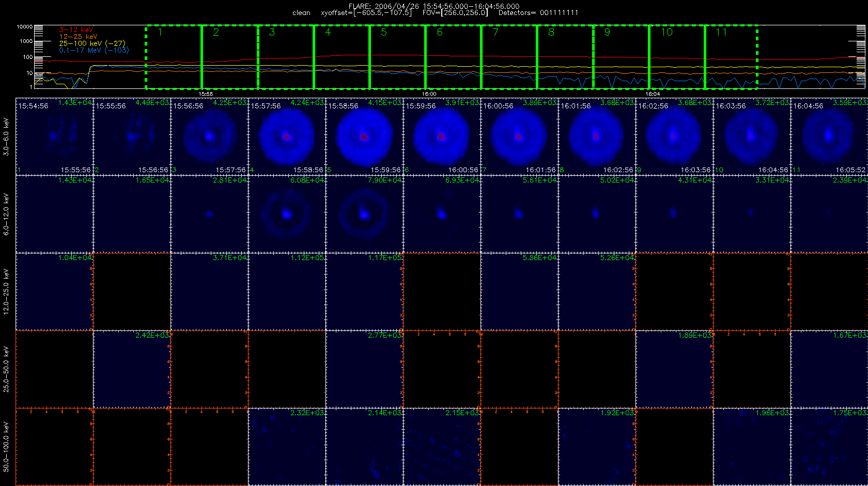Click the '6.0-12.0 keV' row axis label
Viewport: 868px width, 486px height.
[6, 214]
